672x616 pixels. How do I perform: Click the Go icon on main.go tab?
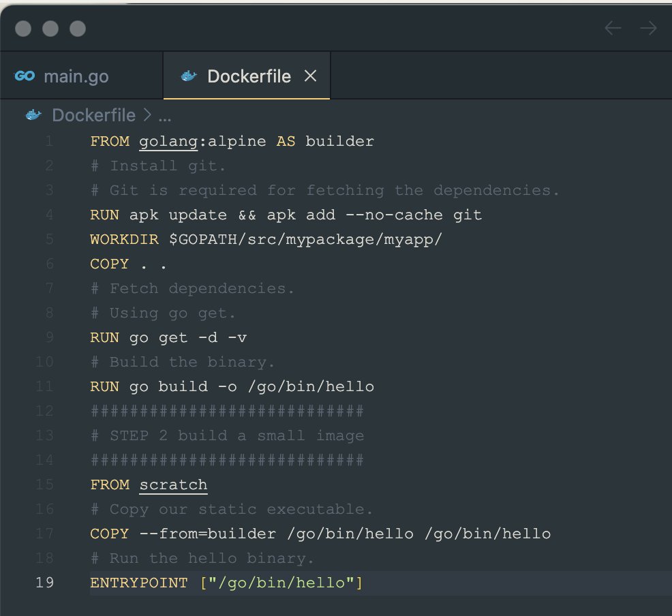(25, 76)
